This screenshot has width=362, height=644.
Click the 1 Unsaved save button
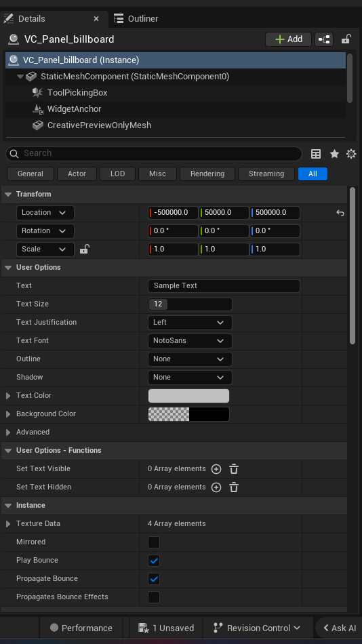(166, 628)
